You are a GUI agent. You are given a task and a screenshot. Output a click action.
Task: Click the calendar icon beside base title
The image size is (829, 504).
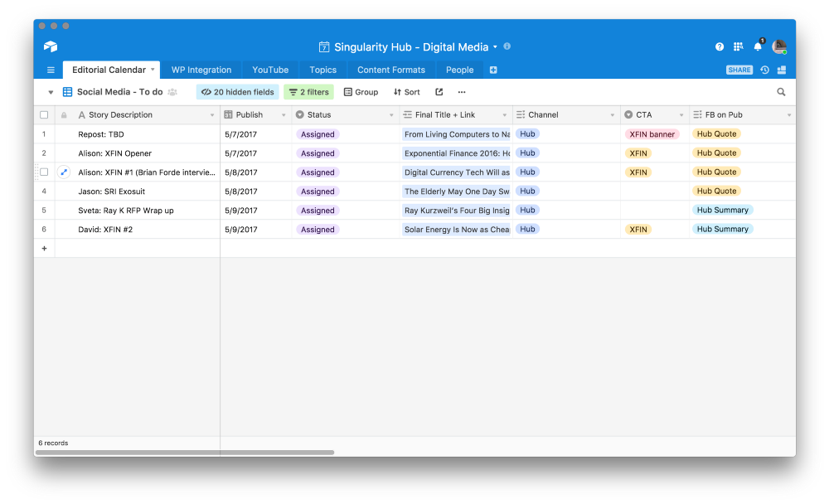pos(324,47)
